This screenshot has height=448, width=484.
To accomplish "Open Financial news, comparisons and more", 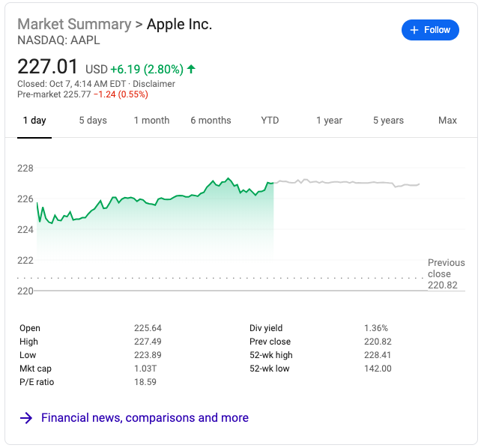I will point(145,418).
